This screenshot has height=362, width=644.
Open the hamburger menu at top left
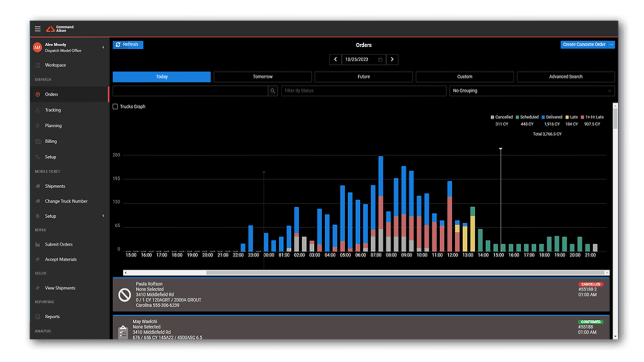pyautogui.click(x=37, y=29)
